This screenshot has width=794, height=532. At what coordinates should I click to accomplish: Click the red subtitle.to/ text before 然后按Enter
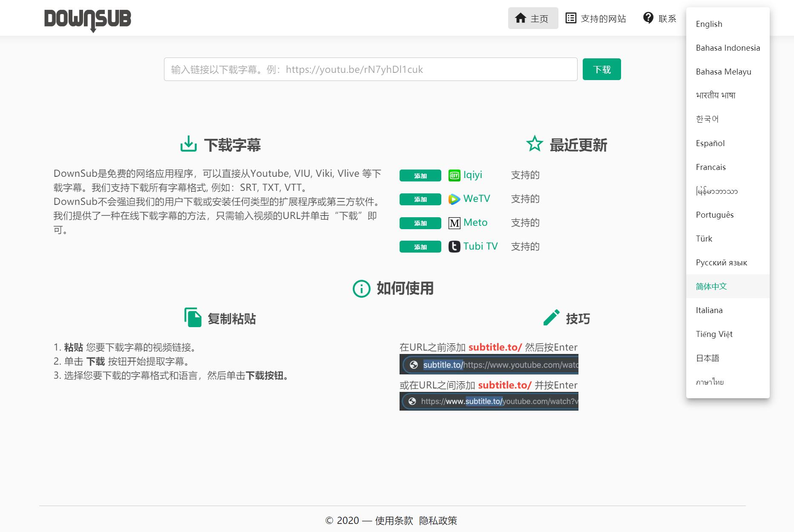pos(495,347)
